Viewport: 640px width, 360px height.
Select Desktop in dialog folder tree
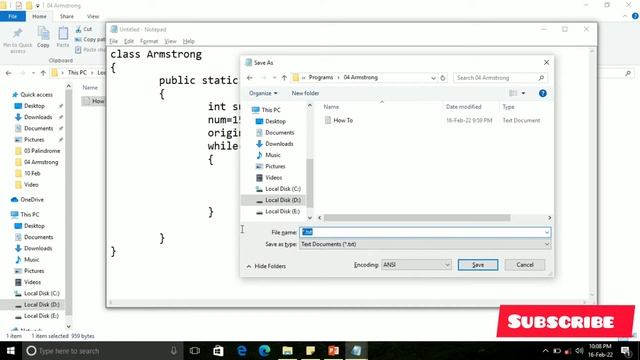[x=275, y=121]
